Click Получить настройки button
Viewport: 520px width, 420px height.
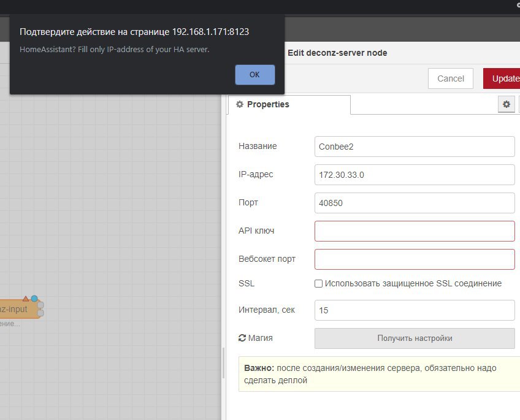click(415, 338)
